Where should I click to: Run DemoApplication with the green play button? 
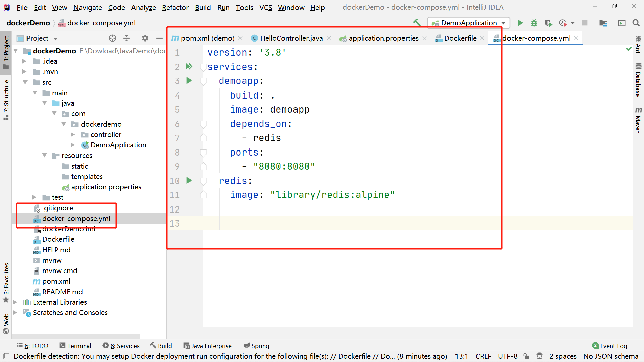click(x=520, y=23)
